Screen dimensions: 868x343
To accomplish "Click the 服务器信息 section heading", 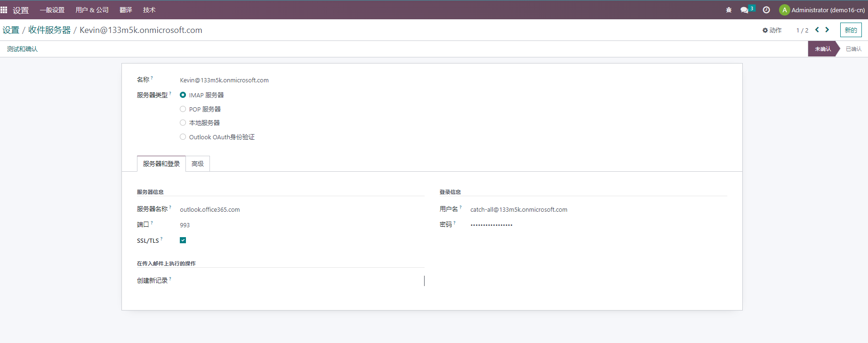I will 150,192.
